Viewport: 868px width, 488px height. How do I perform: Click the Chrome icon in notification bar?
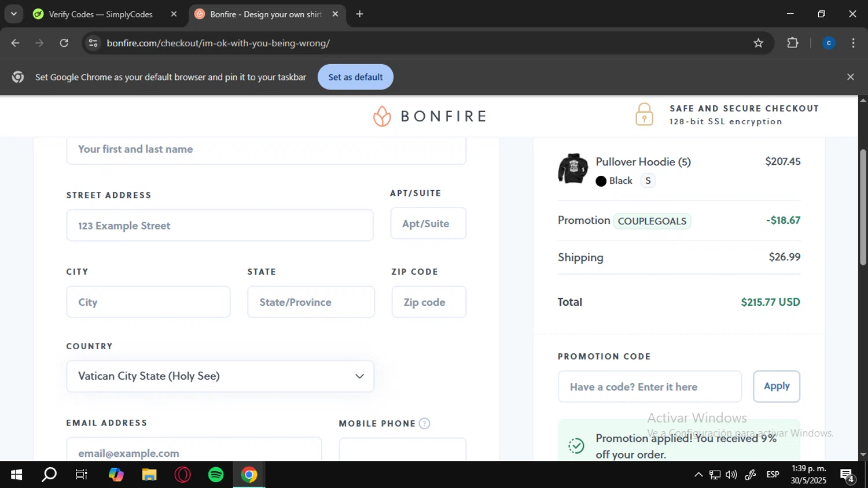pyautogui.click(x=18, y=77)
